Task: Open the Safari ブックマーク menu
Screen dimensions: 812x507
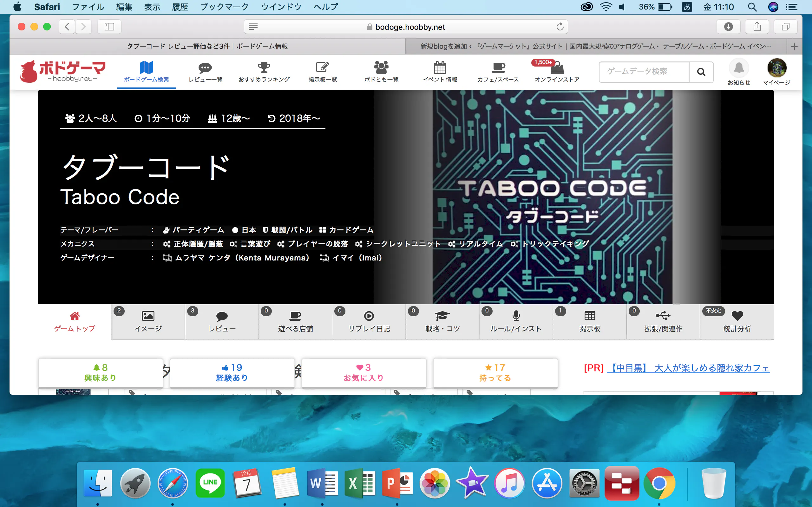Action: coord(224,7)
